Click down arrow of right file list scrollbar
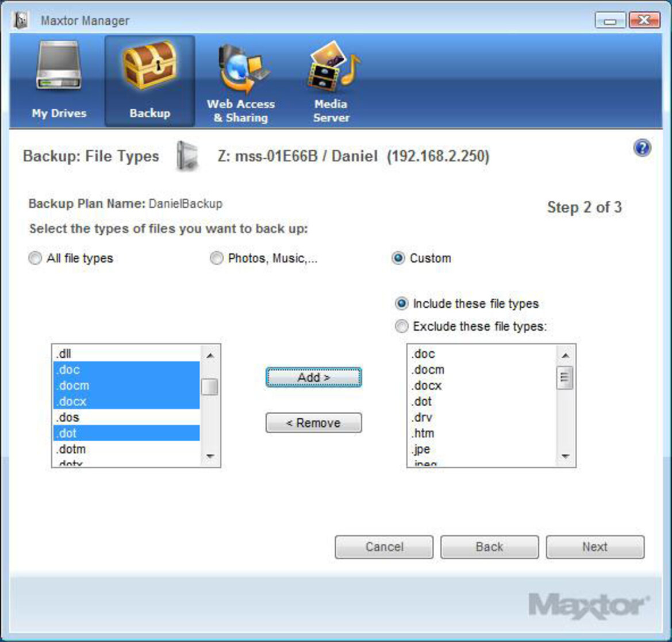This screenshot has width=672, height=642. point(565,456)
